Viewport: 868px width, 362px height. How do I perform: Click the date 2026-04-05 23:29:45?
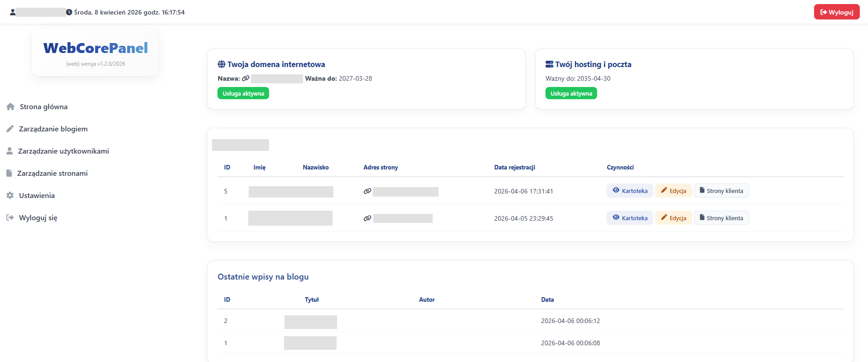tap(524, 218)
